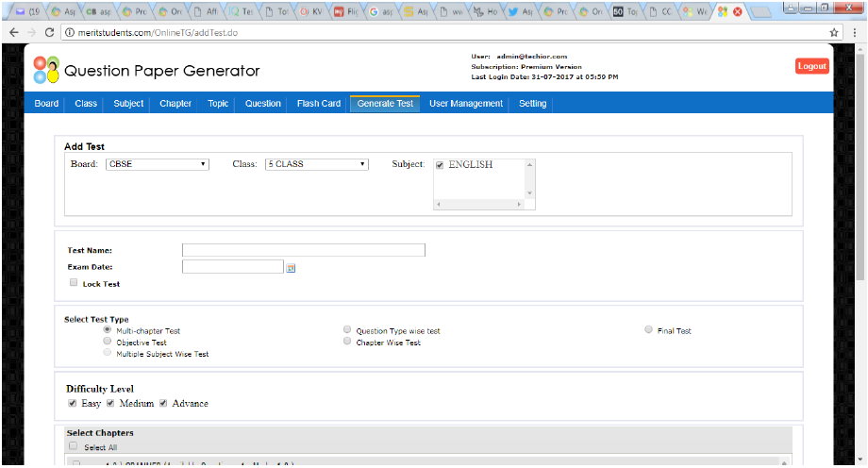Click Subject list scroll up arrow
This screenshot has height=468, width=868.
(x=530, y=164)
